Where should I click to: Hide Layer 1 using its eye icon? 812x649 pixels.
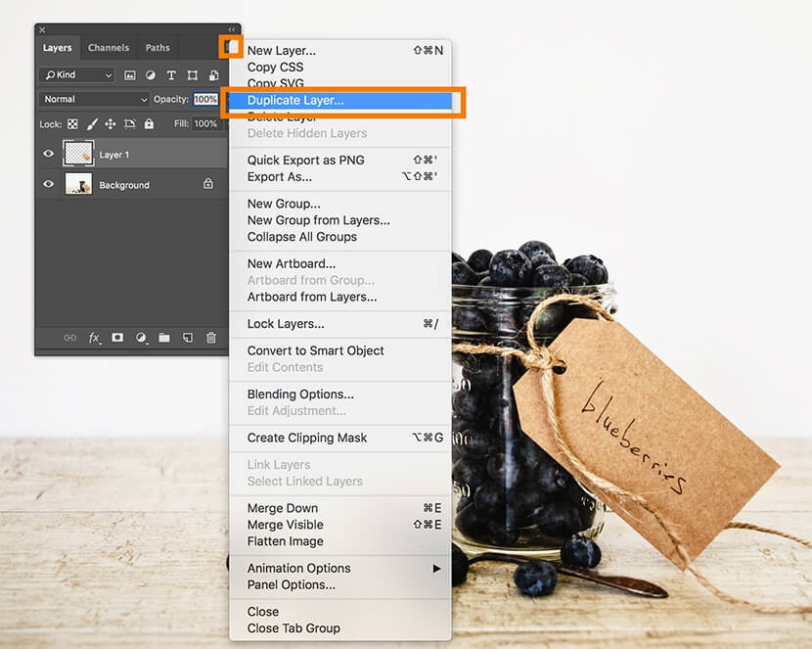tap(49, 154)
